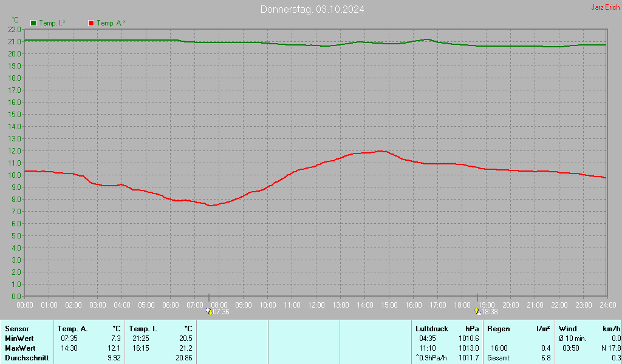Click the km/h unit header
This screenshot has width=622, height=364.
click(x=612, y=329)
